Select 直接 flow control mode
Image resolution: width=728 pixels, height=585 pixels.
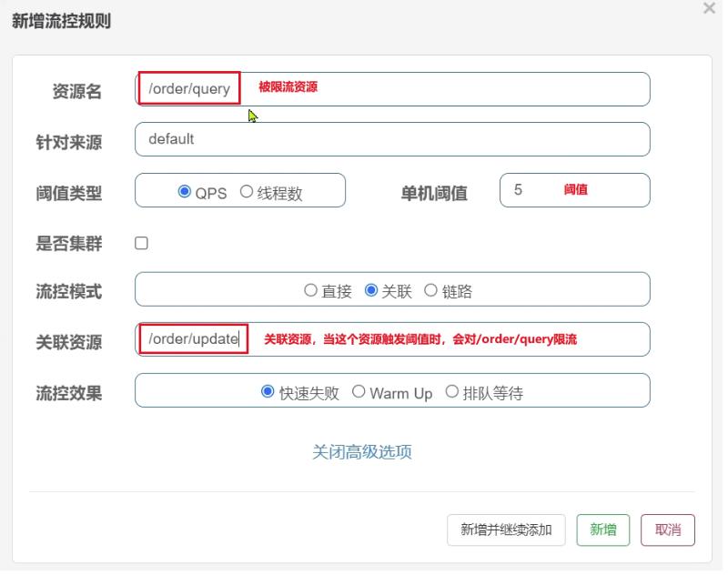[x=310, y=290]
